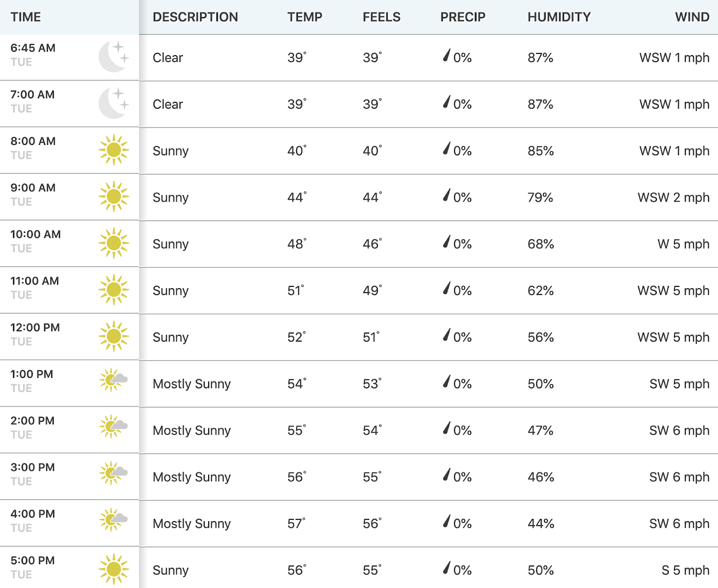Viewport: 718px width, 588px height.
Task: Click the TEMP column header
Action: coord(305,17)
